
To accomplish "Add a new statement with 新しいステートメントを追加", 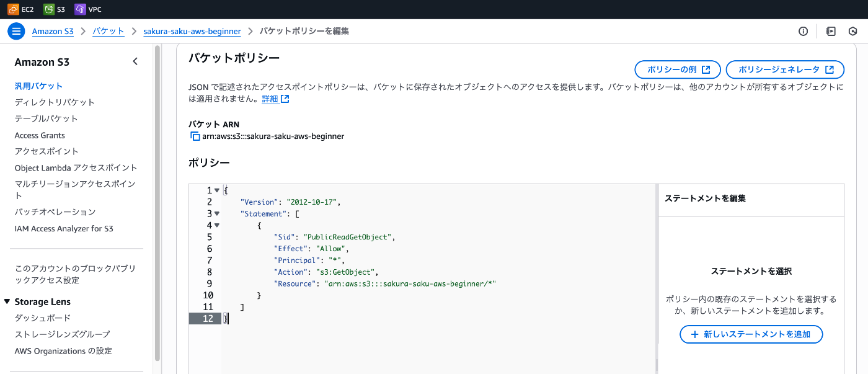I will (751, 334).
